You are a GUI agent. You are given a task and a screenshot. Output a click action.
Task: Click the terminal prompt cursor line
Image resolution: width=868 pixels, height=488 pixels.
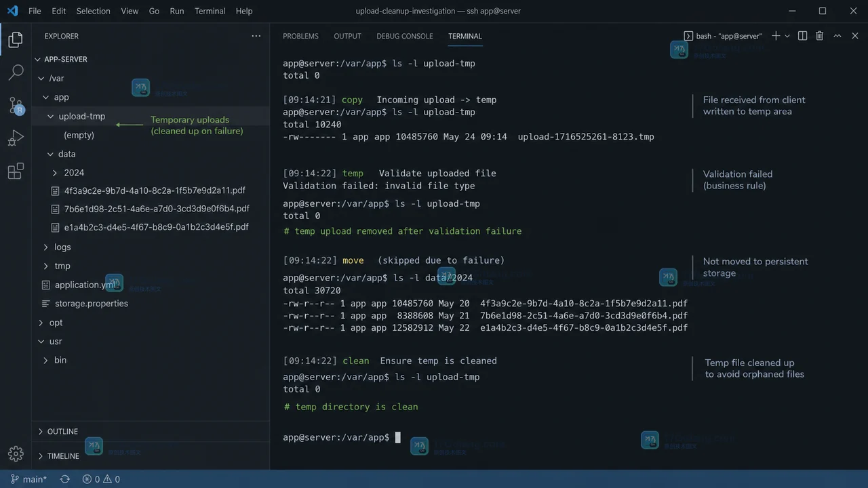pos(342,437)
